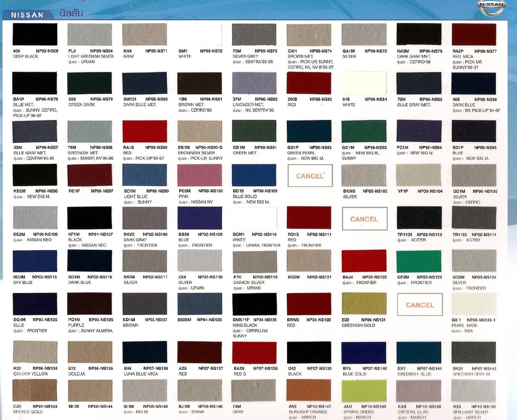Choose the PC1M purple swatch
The height and width of the screenshot is (420, 517).
pos(419,131)
